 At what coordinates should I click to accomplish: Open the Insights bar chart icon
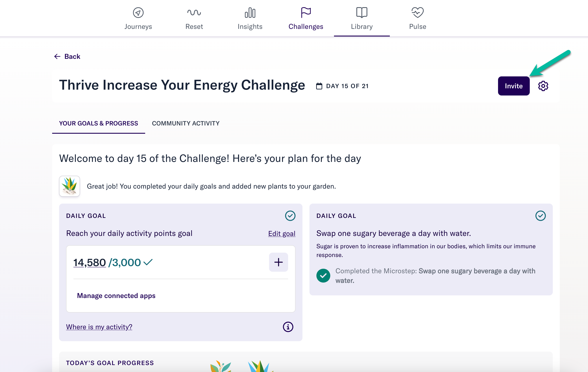tap(250, 13)
